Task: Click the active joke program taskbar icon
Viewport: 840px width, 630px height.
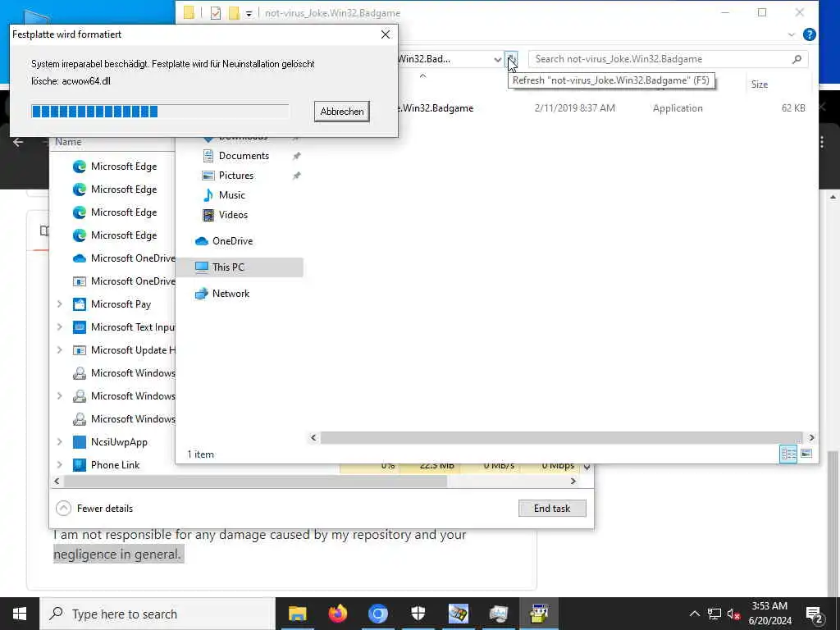Action: click(539, 614)
